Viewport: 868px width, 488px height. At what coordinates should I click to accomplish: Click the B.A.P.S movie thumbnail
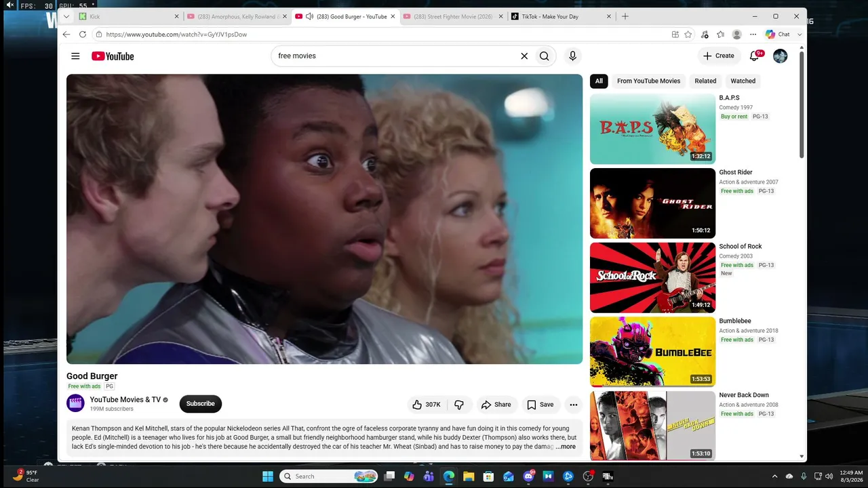tap(652, 129)
